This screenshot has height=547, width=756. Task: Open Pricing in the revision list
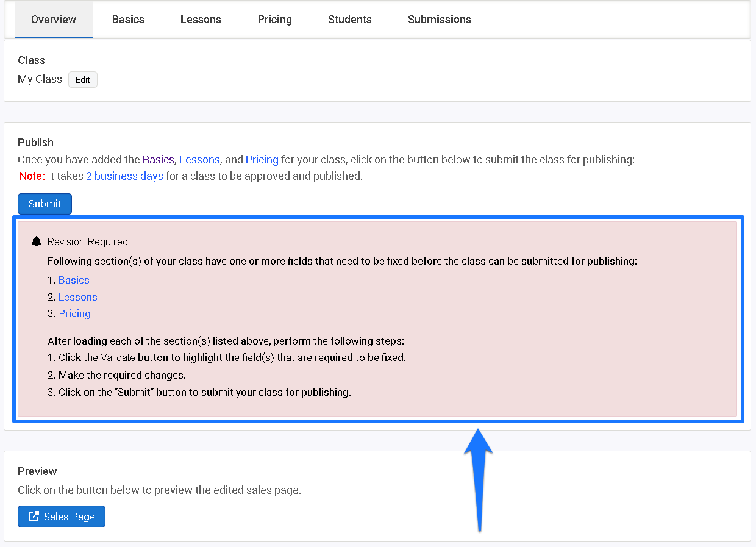[x=74, y=313]
